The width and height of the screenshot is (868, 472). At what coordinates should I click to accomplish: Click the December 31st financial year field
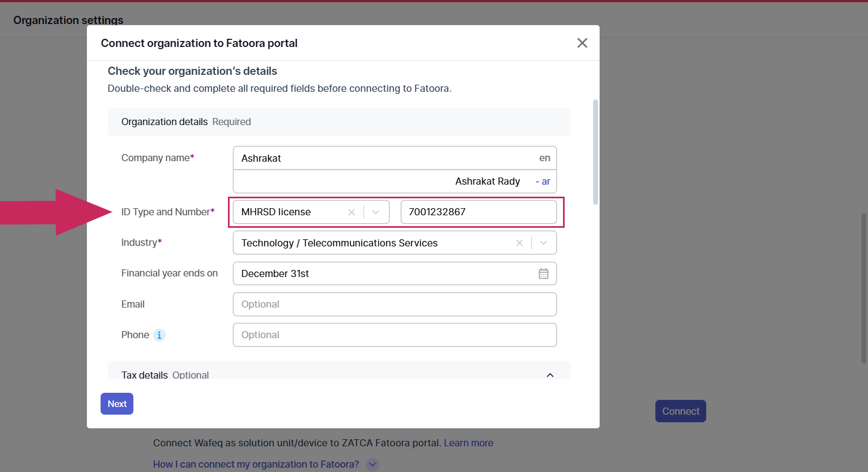pyautogui.click(x=395, y=274)
